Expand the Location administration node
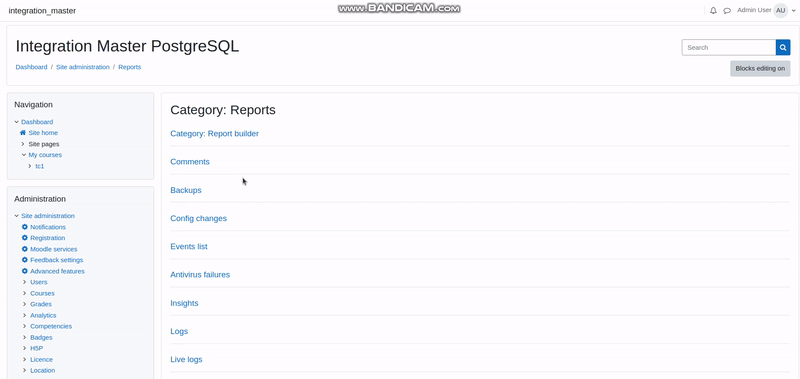 24,370
